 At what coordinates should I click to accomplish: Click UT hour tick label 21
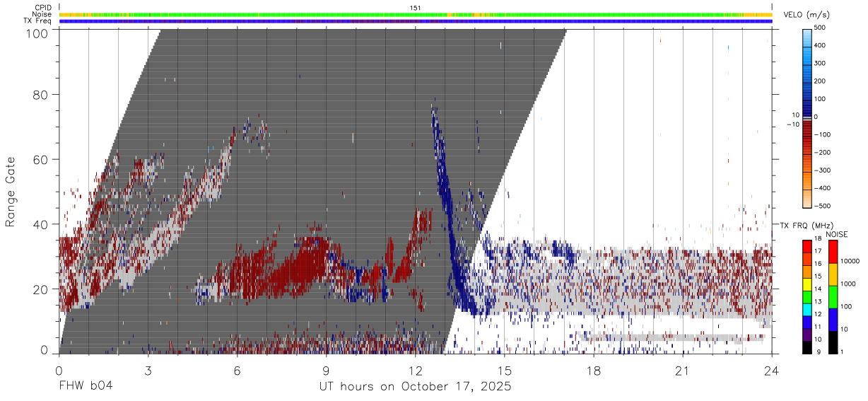(x=683, y=370)
